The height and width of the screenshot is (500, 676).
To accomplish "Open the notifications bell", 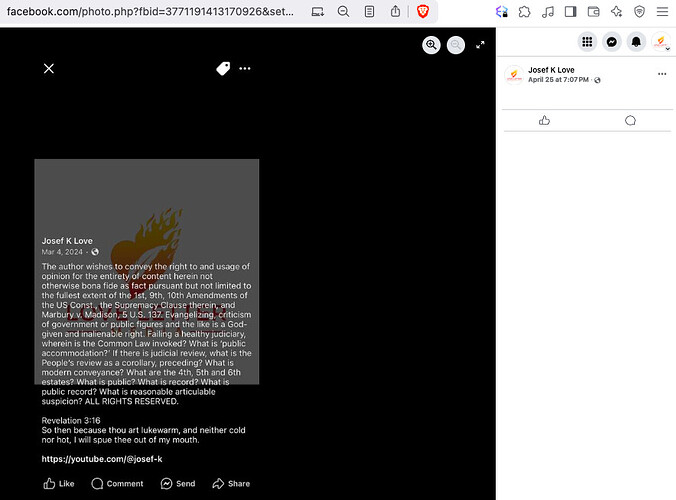I will pyautogui.click(x=636, y=42).
